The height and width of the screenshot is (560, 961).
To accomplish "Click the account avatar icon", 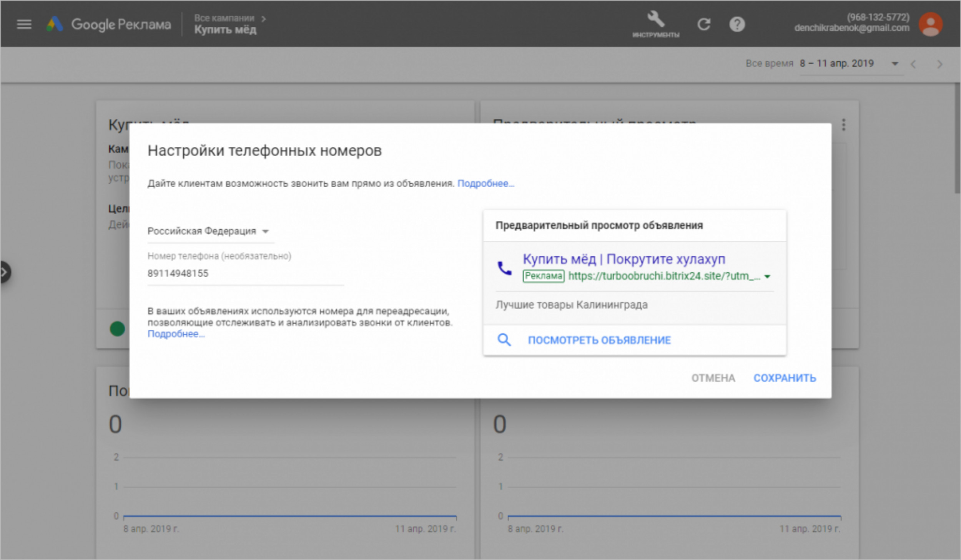I will [x=930, y=25].
